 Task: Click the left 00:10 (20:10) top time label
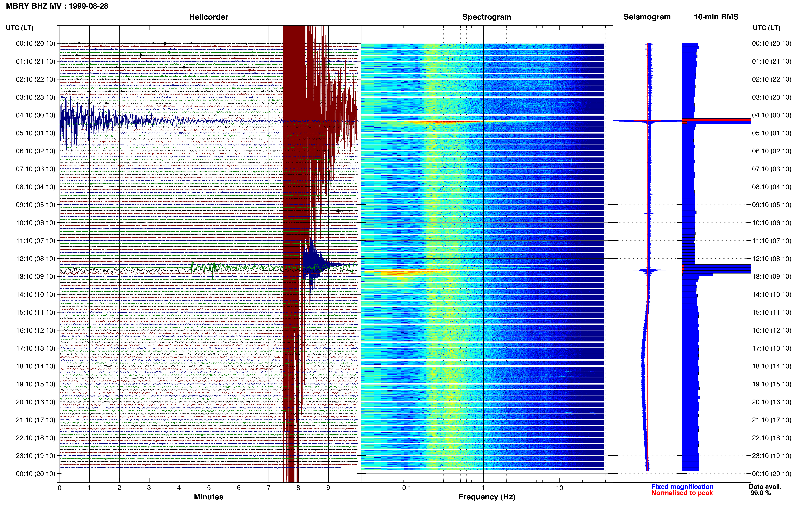[35, 43]
